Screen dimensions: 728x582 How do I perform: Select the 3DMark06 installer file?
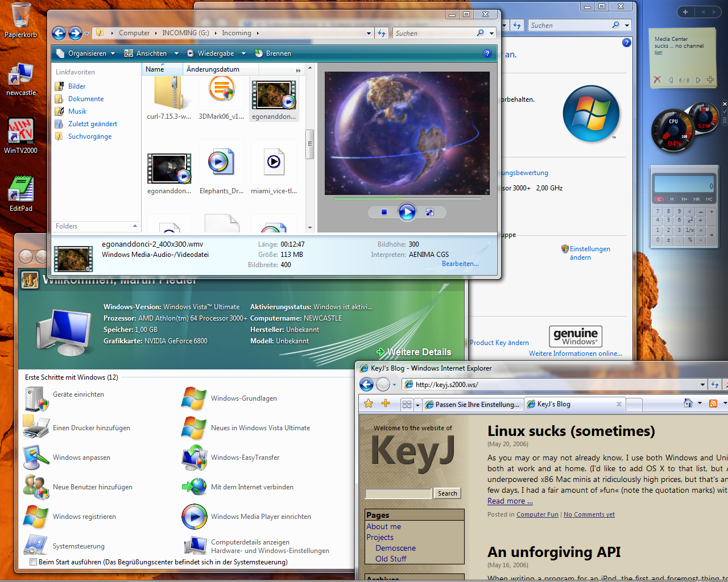[221, 98]
